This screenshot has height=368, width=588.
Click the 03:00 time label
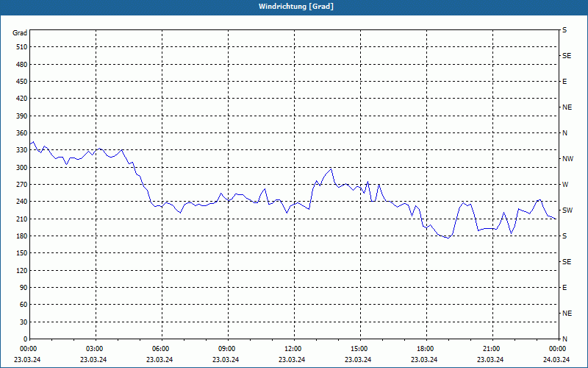[96, 349]
